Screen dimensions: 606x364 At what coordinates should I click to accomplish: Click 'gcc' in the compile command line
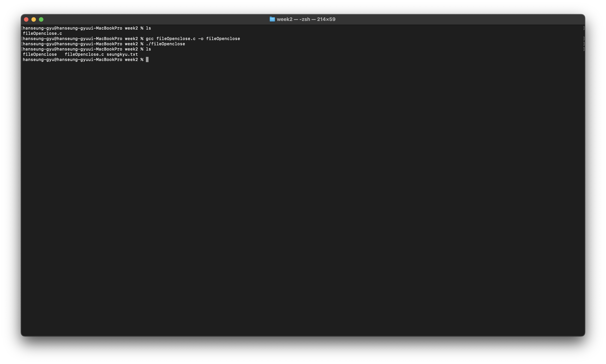[x=150, y=39]
